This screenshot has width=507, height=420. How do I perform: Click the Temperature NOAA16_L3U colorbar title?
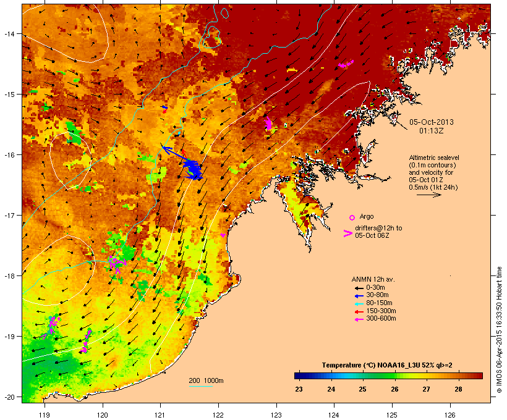pos(387,365)
